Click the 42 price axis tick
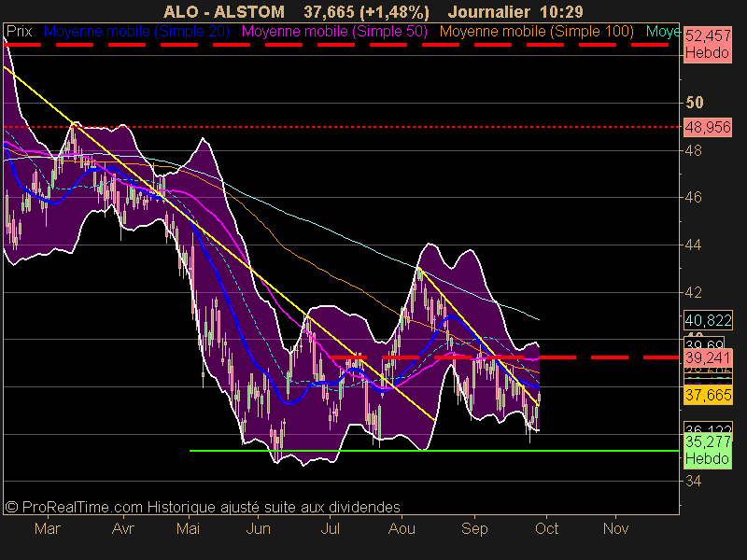This screenshot has height=560, width=747. click(693, 292)
